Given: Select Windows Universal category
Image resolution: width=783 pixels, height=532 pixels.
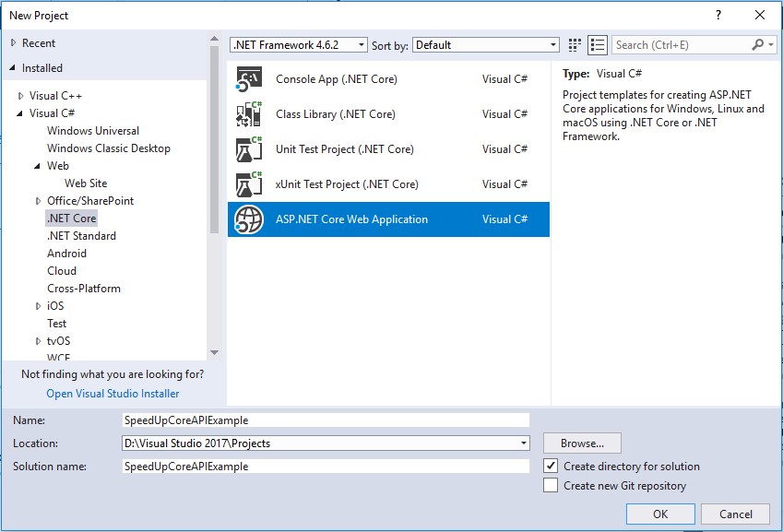Looking at the screenshot, I should point(93,131).
